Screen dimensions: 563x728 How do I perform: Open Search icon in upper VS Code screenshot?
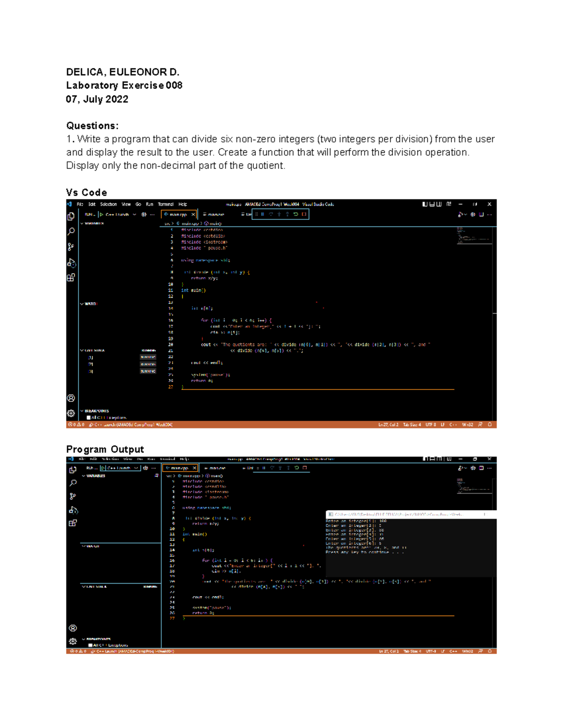pos(71,232)
